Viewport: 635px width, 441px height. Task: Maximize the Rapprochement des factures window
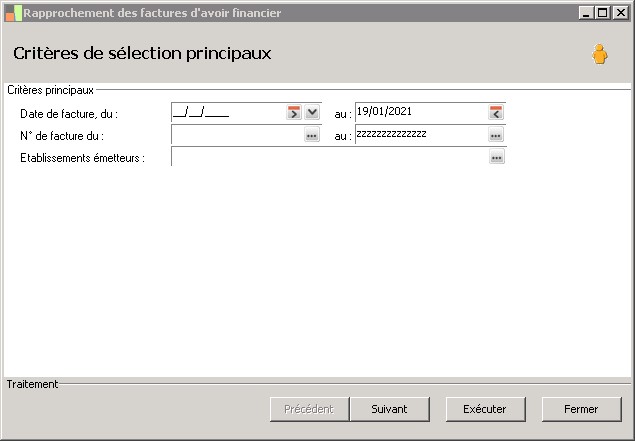(602, 13)
